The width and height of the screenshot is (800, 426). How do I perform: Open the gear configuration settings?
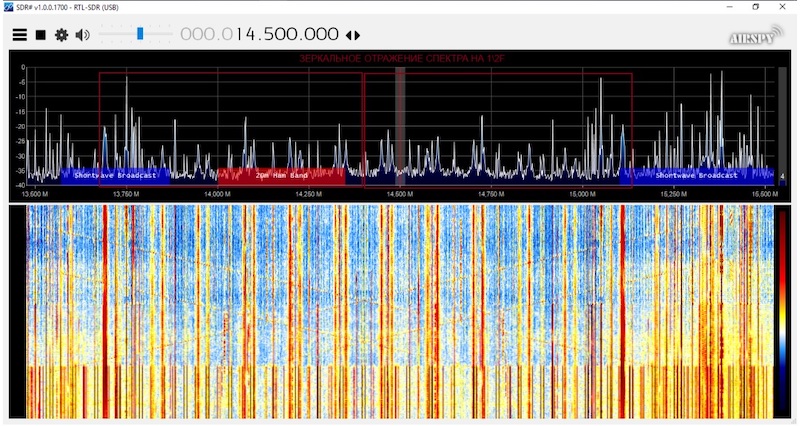click(61, 35)
